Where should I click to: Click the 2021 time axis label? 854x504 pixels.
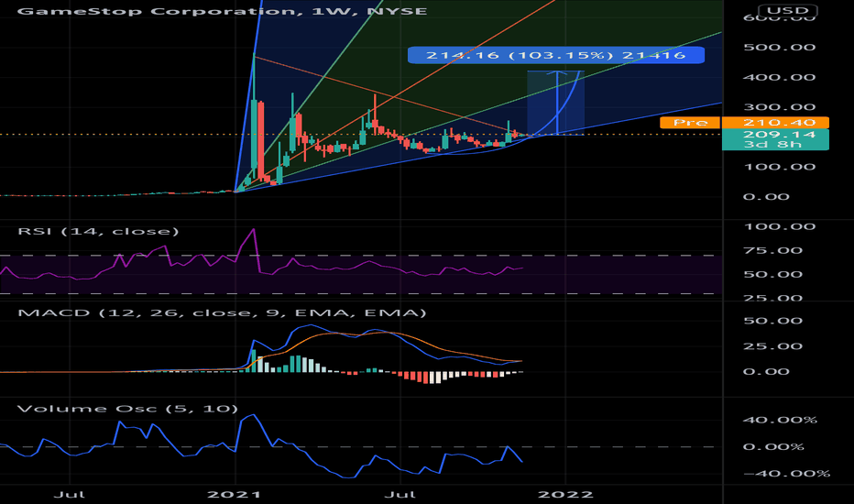235,495
